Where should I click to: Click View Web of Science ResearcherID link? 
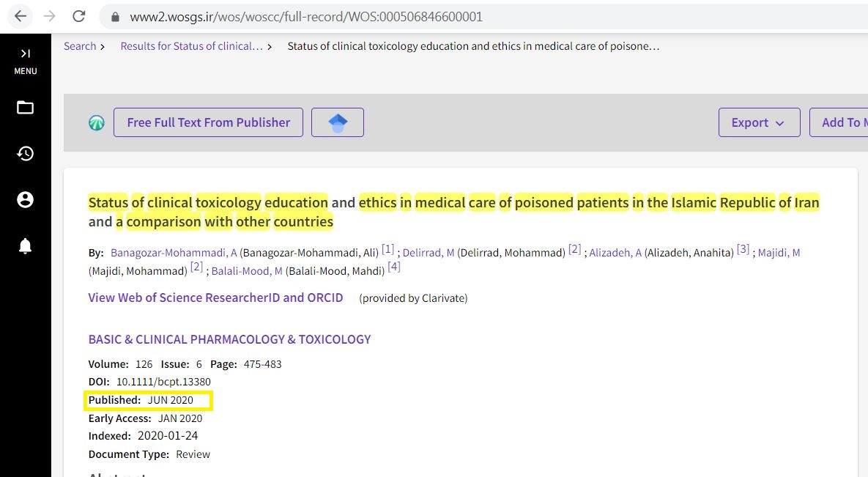(x=215, y=297)
